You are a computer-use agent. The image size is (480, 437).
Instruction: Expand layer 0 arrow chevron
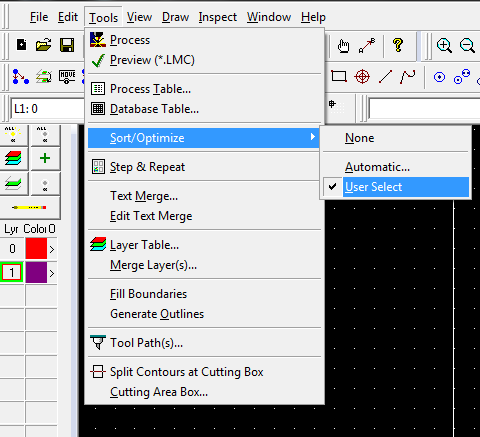52,249
